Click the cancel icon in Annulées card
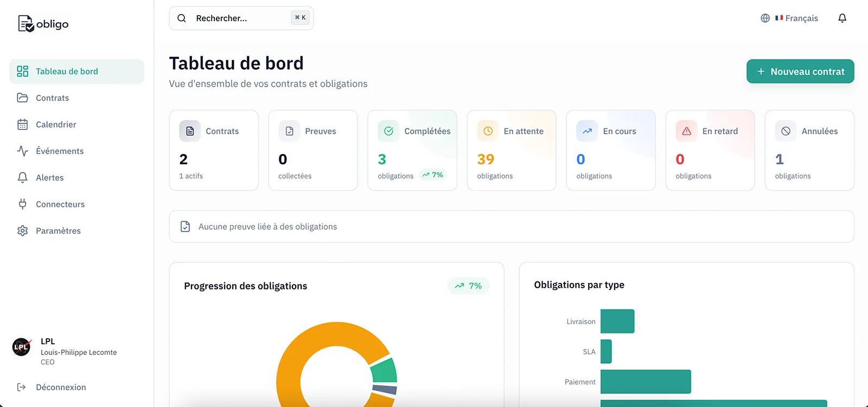This screenshot has height=407, width=868. pos(786,131)
